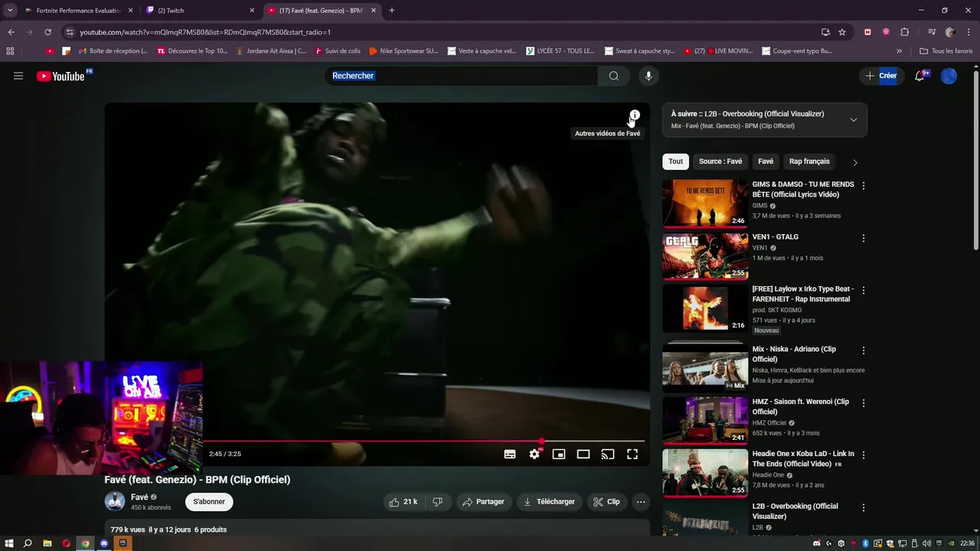
Task: Toggle video subtitles button
Action: (x=510, y=454)
